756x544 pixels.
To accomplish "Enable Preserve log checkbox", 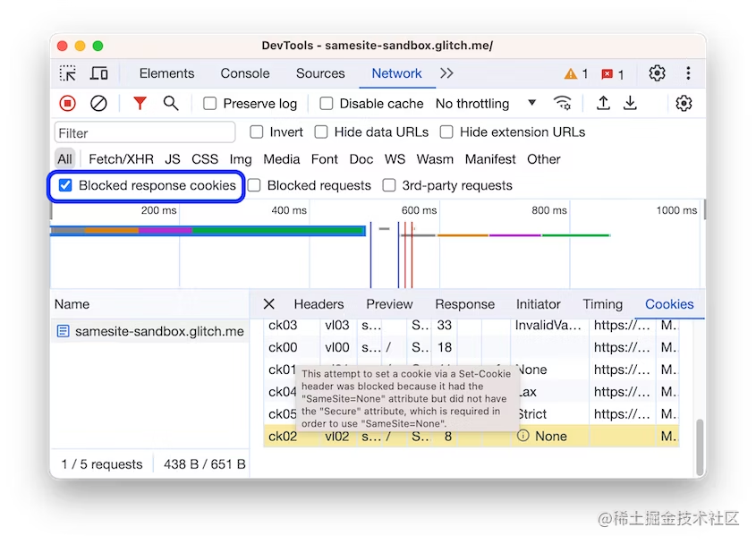I will 209,104.
